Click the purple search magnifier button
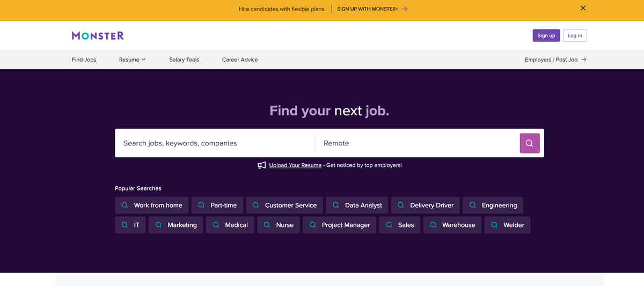The image size is (644, 286). point(530,143)
